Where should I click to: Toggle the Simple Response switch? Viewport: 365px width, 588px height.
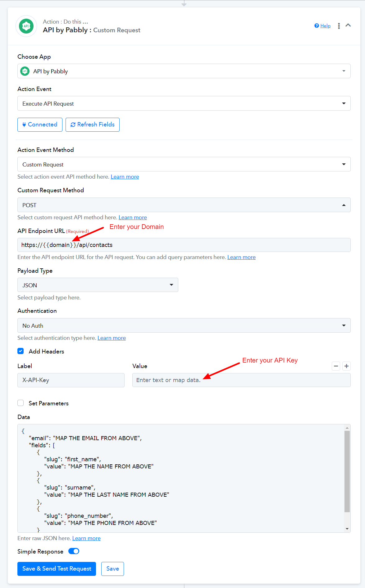click(x=74, y=551)
